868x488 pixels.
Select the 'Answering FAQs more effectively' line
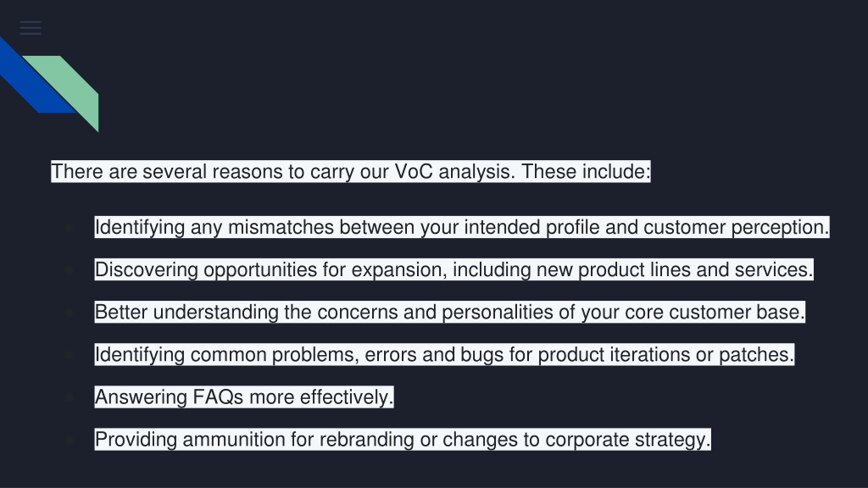(244, 397)
